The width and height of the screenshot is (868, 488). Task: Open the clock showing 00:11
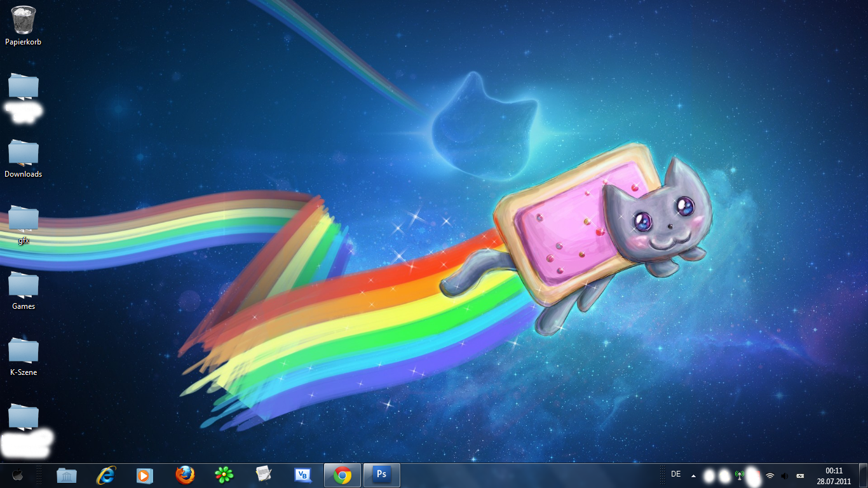click(834, 475)
